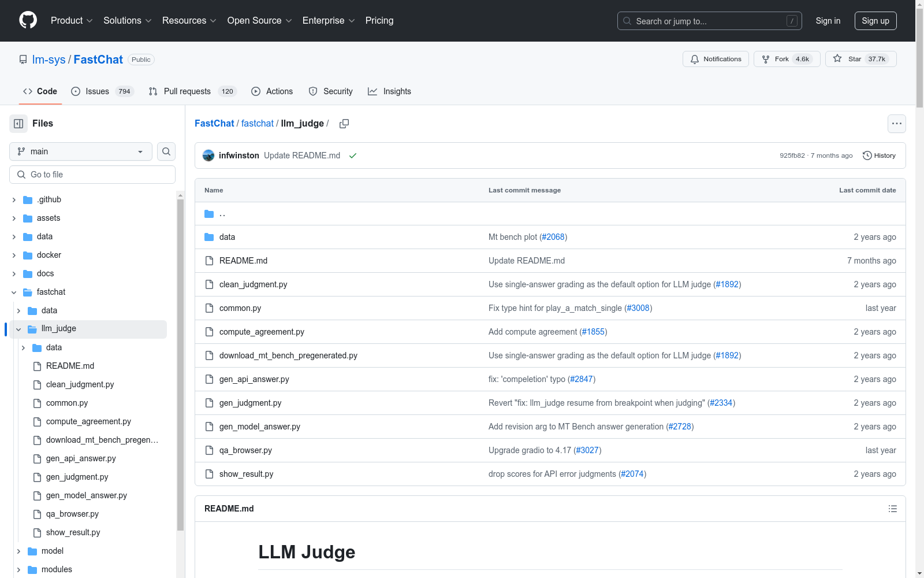Screen dimensions: 924x578
Task: Click the parent directory folder icon
Action: (x=209, y=214)
